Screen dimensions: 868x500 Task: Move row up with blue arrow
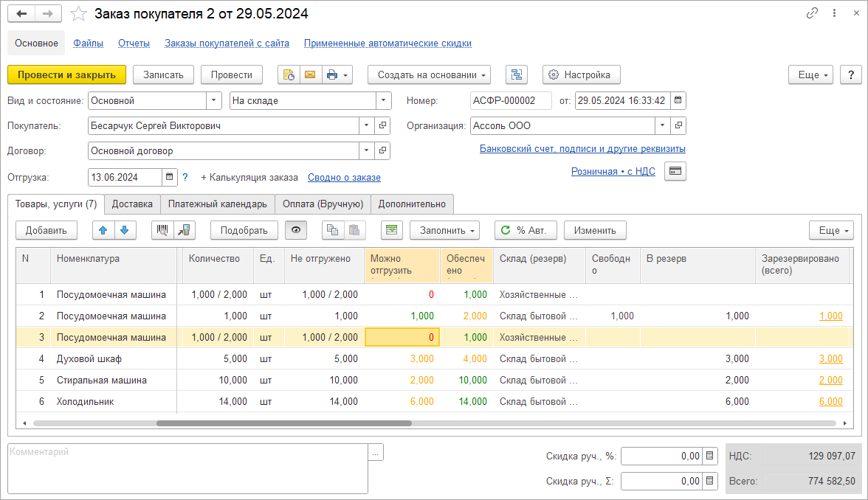coord(103,230)
